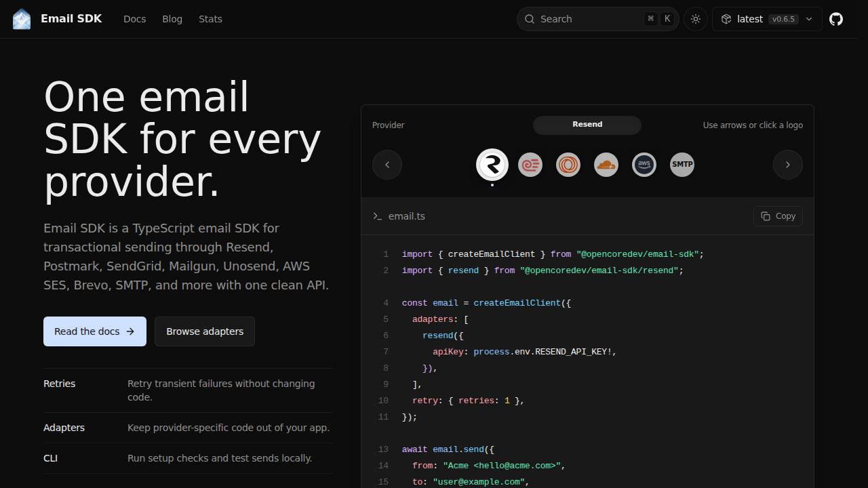The height and width of the screenshot is (488, 868).
Task: Open the latest v0.6.5 version dropdown
Action: click(x=767, y=19)
